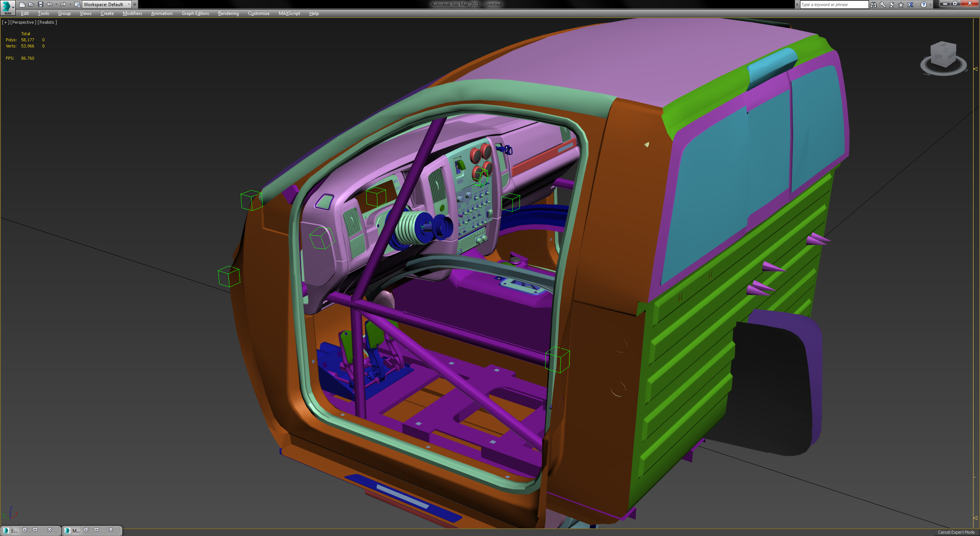Start a search with the binoculars icon
This screenshot has height=536, width=980.
point(874,5)
